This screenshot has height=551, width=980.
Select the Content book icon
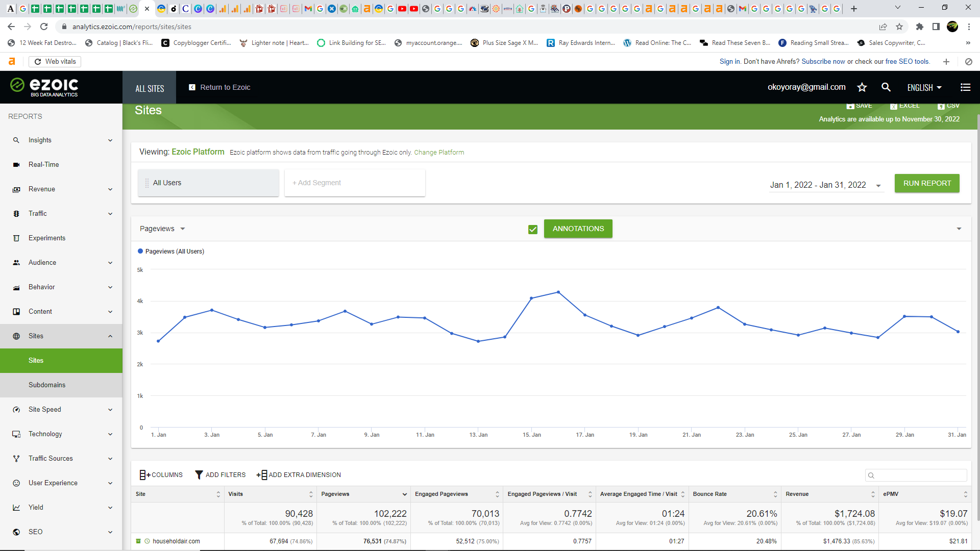point(16,312)
